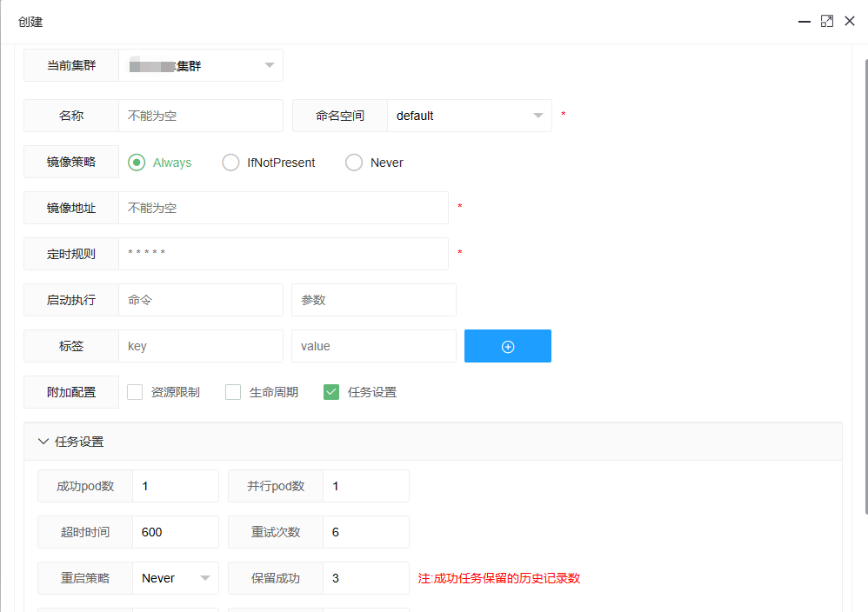This screenshot has width=868, height=612.
Task: Click the 并行pod数 value field
Action: (366, 487)
